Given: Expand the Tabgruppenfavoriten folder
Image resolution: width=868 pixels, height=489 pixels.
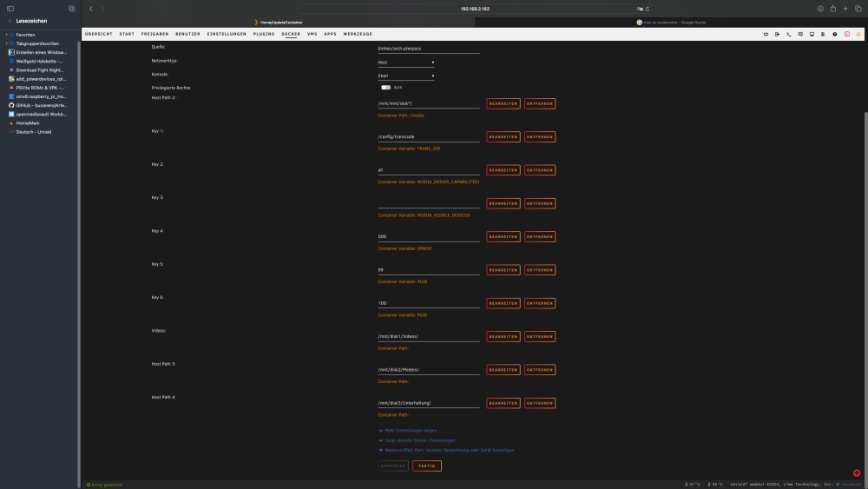Looking at the screenshot, I should (x=6, y=43).
